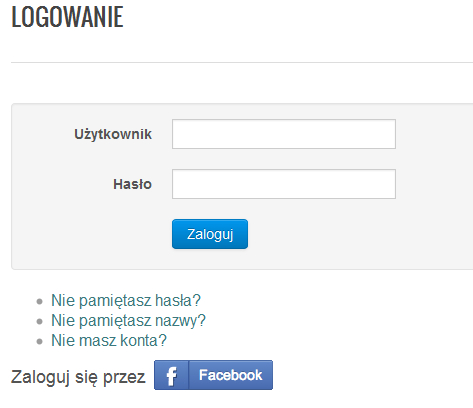Image resolution: width=473 pixels, height=408 pixels.
Task: Open the 'Nie pamiętasz hasła?' link
Action: click(x=126, y=300)
